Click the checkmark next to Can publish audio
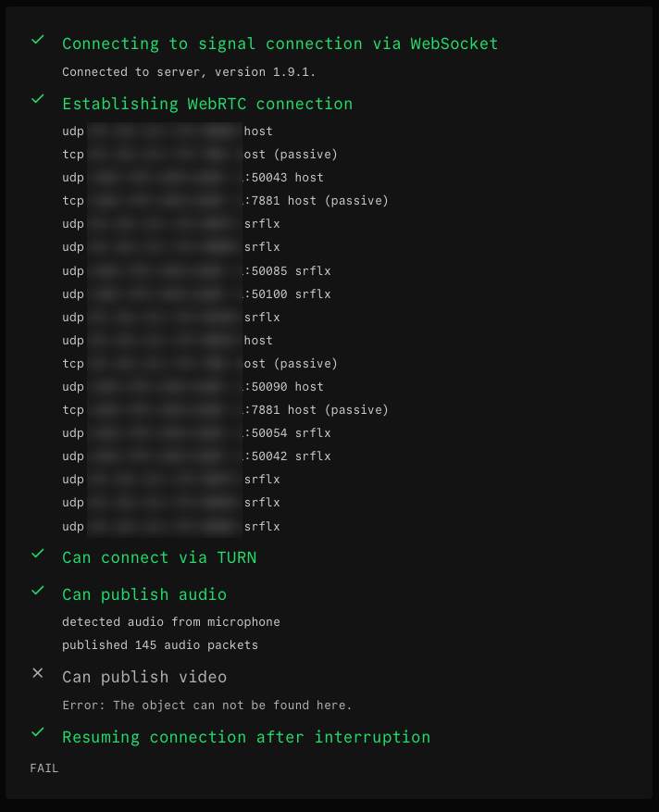This screenshot has height=812, width=659. pos(37,591)
